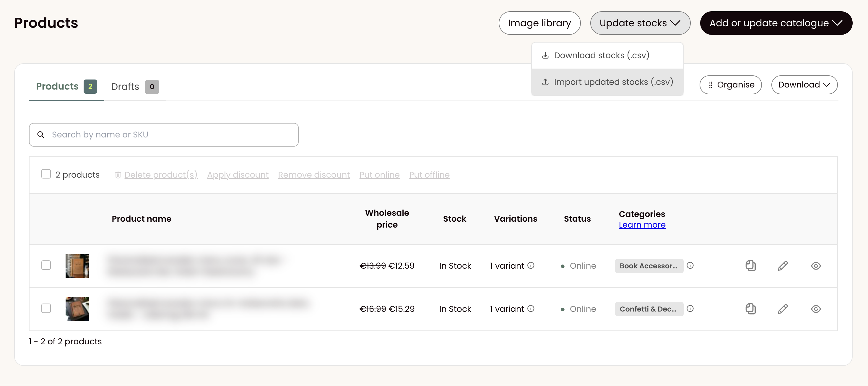
Task: Click Put online link
Action: point(379,175)
